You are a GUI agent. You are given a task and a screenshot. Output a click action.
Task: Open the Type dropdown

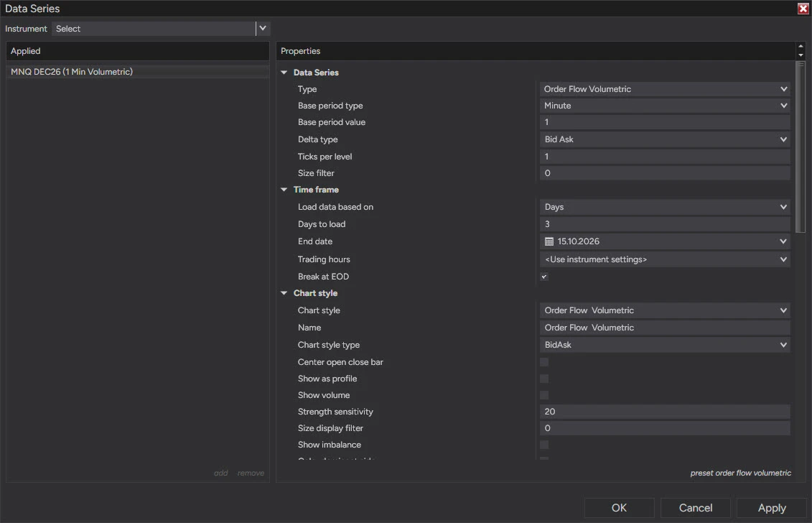tap(665, 89)
